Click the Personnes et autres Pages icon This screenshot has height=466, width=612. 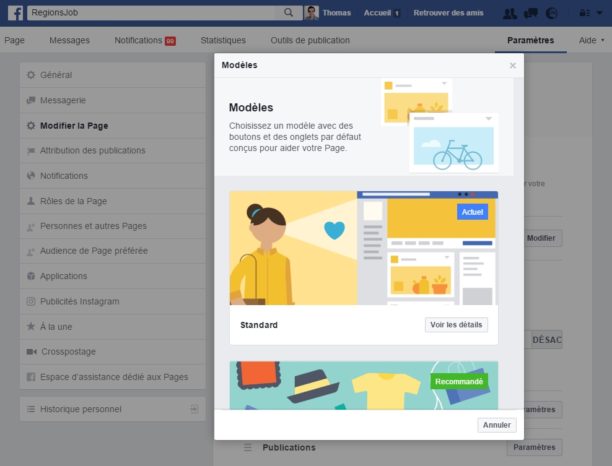tap(31, 226)
